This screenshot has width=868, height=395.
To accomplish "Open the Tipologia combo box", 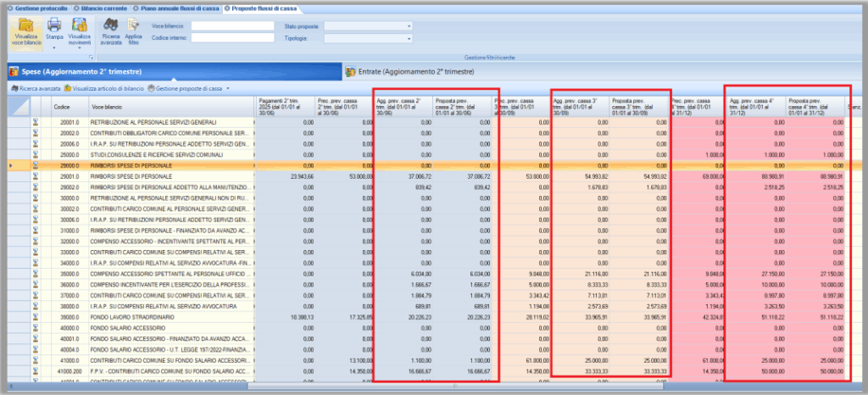I will pyautogui.click(x=409, y=38).
